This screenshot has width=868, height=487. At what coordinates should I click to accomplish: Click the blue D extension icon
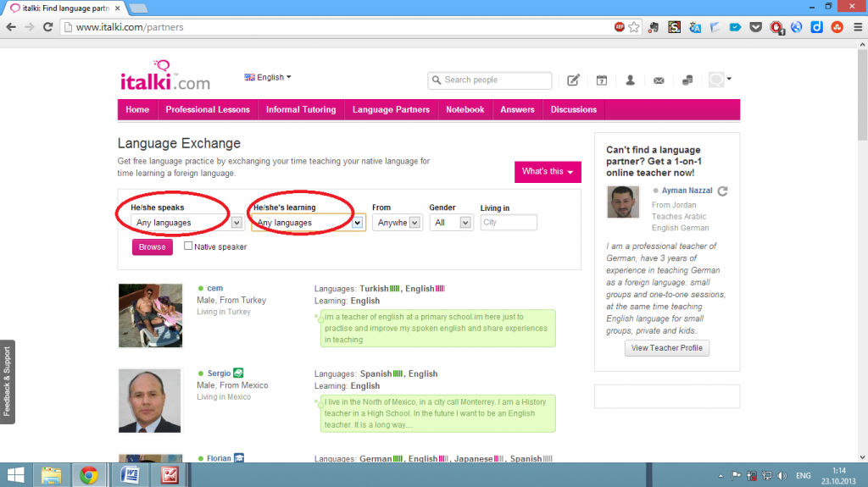816,26
